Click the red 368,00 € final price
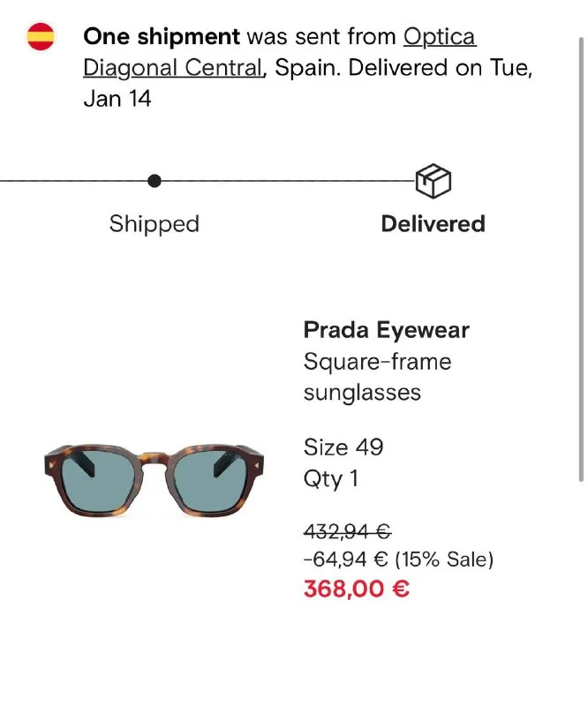 356,590
